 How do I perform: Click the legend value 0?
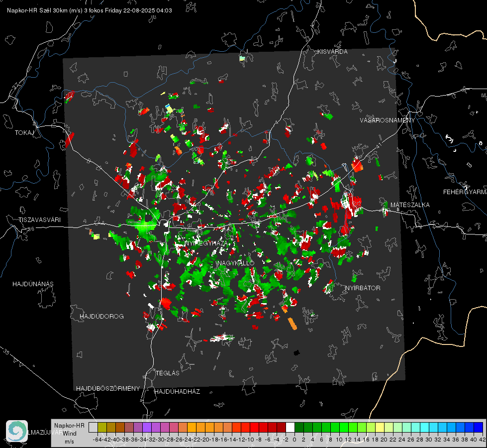point(294,440)
